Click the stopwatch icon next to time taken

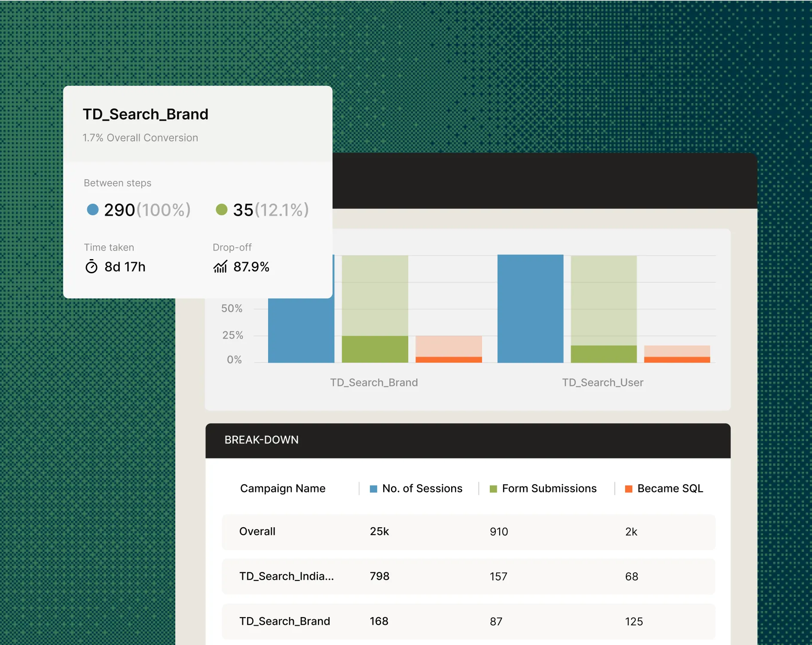coord(91,267)
